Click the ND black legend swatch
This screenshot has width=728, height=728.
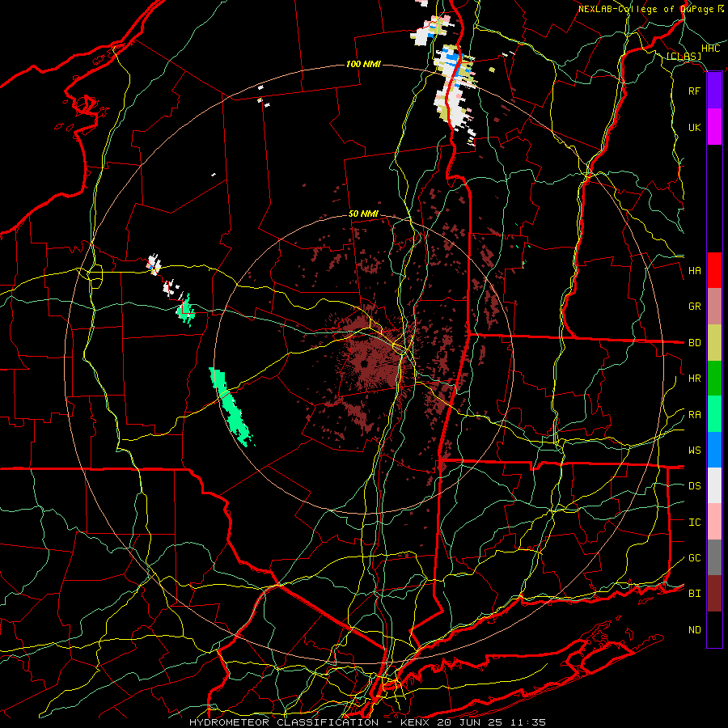pos(714,629)
